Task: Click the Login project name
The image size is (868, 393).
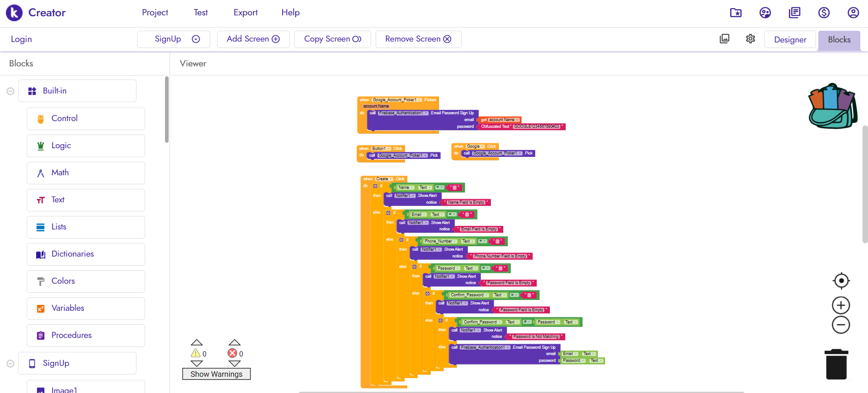Action: click(21, 39)
